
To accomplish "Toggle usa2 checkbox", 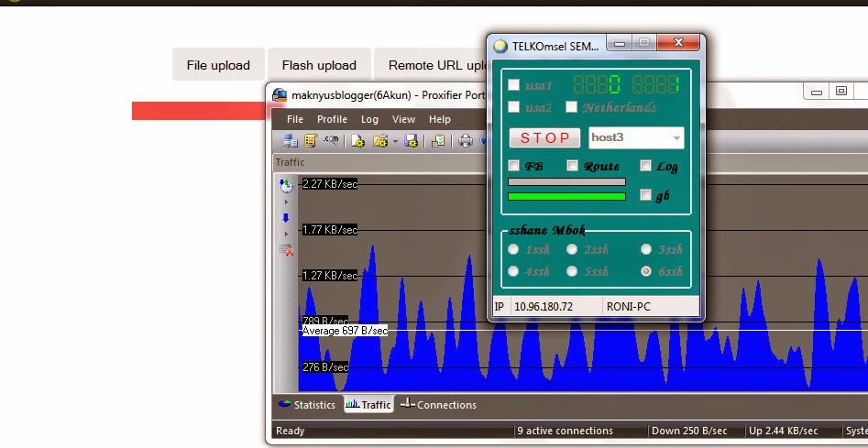I will point(513,107).
